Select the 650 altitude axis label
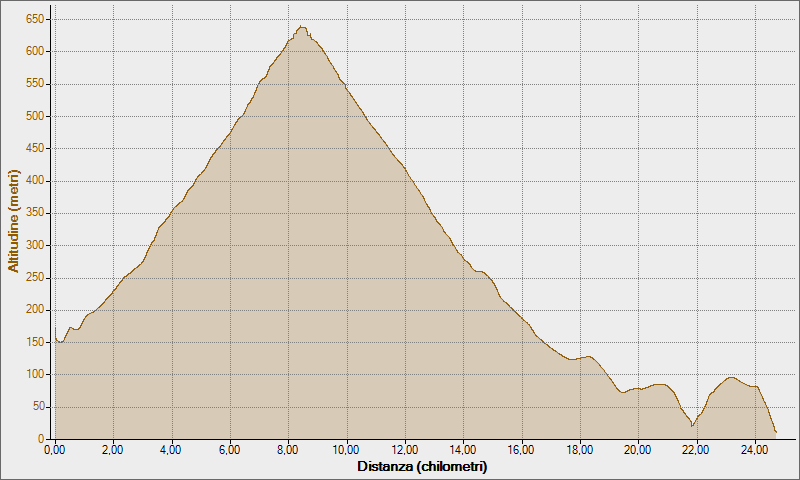 pyautogui.click(x=35, y=19)
